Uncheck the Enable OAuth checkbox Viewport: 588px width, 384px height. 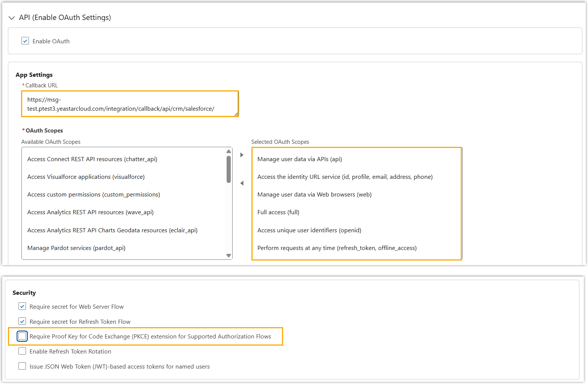(x=25, y=41)
